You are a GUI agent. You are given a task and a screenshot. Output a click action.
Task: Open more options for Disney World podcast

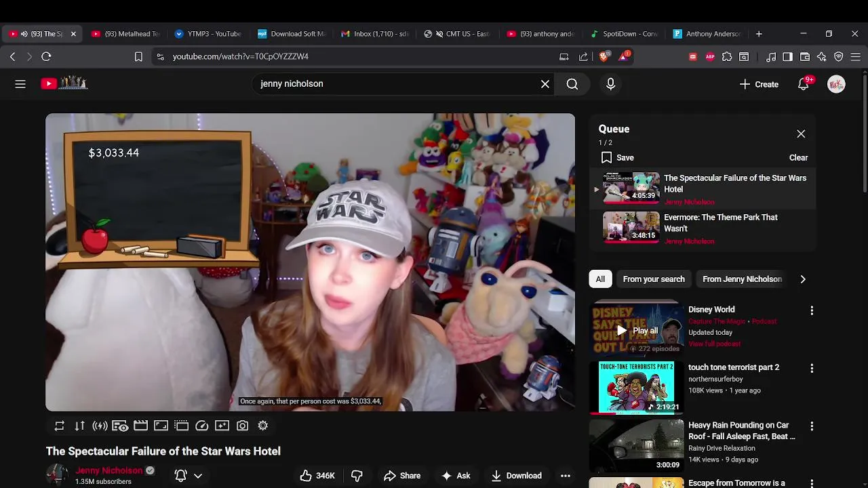pyautogui.click(x=812, y=310)
